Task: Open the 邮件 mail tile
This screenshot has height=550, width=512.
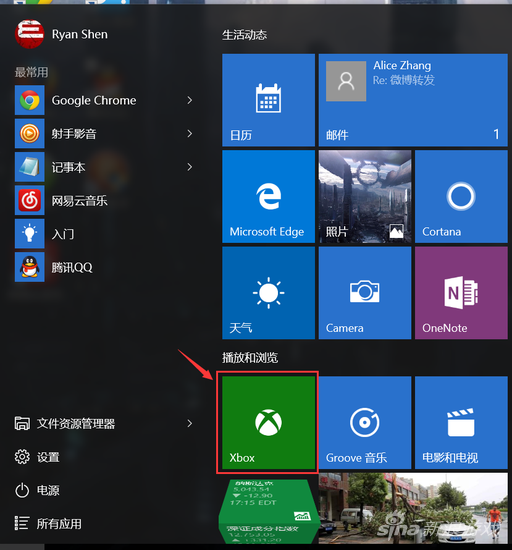Action: (413, 100)
